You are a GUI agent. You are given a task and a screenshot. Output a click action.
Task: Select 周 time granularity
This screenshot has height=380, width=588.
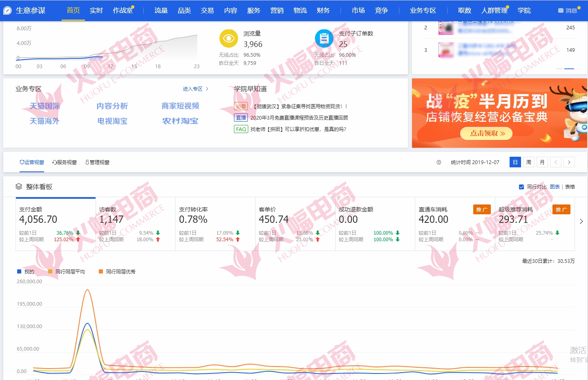click(529, 162)
